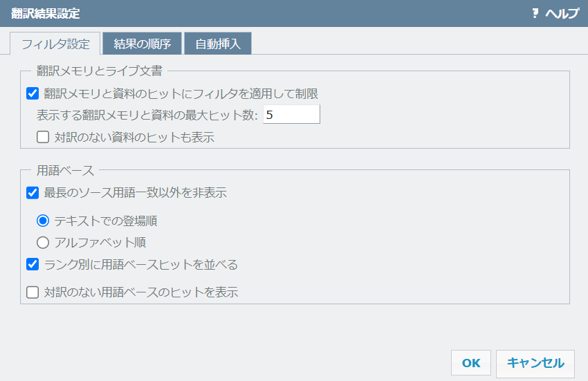
Task: Uncheck 最長のソース用語一致以外を非表示
Action: point(33,193)
